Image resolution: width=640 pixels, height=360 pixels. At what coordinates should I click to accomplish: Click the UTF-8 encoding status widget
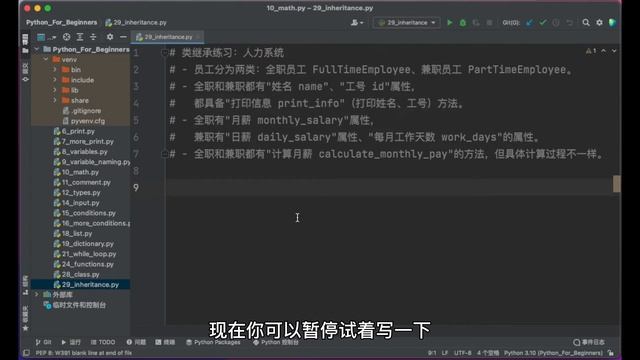(462, 353)
